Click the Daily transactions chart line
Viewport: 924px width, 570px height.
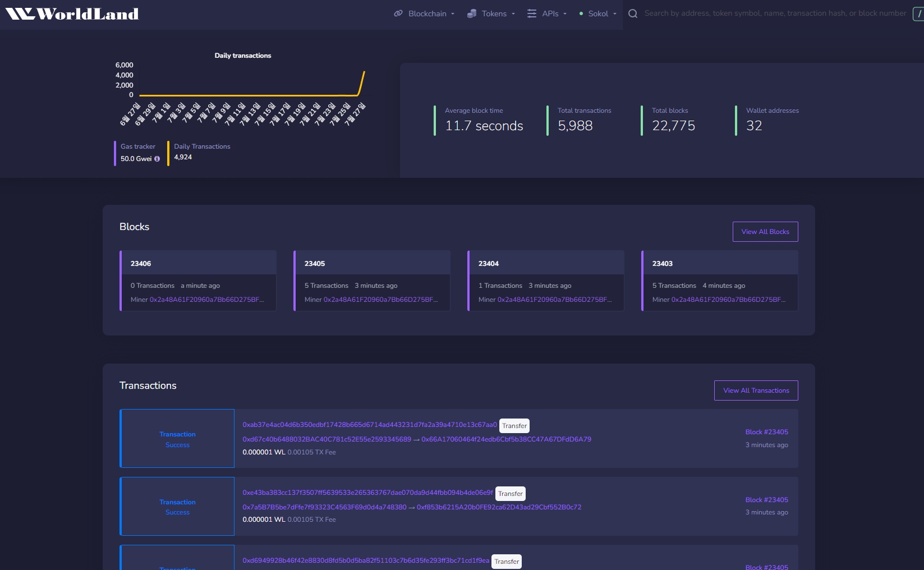(x=248, y=95)
